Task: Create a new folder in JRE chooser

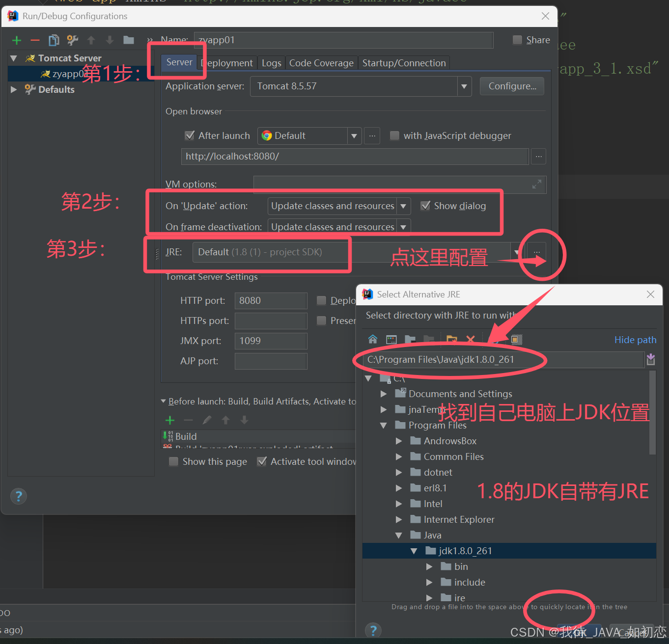Action: point(451,339)
